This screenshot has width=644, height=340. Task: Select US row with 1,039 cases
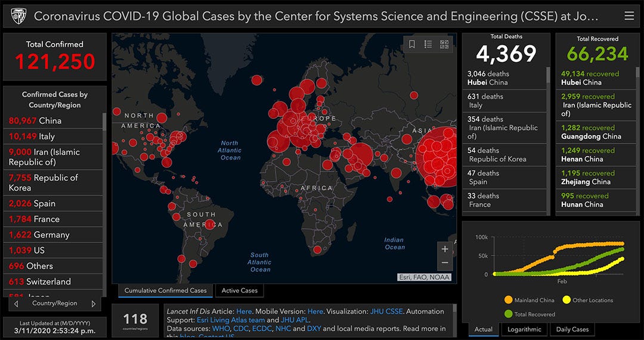[x=53, y=250]
